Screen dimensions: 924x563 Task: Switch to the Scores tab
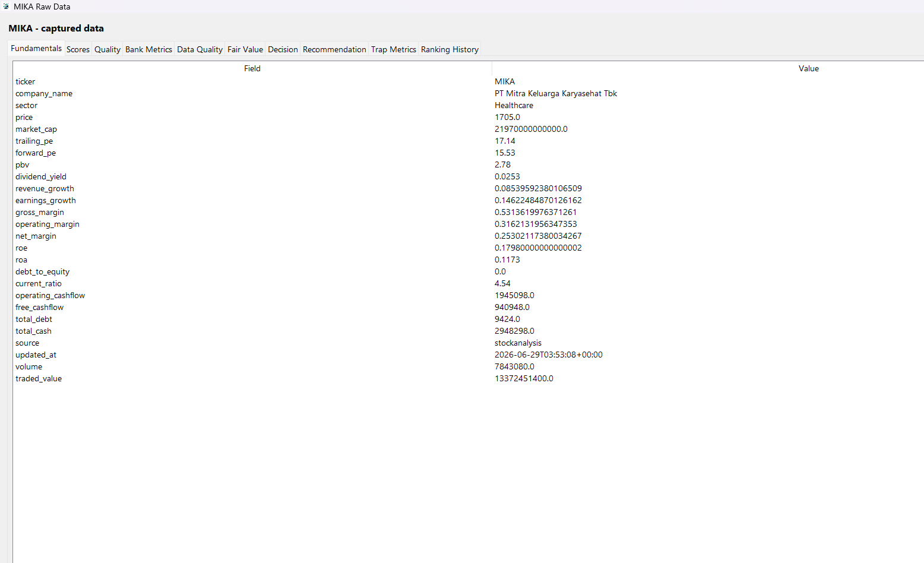point(78,49)
